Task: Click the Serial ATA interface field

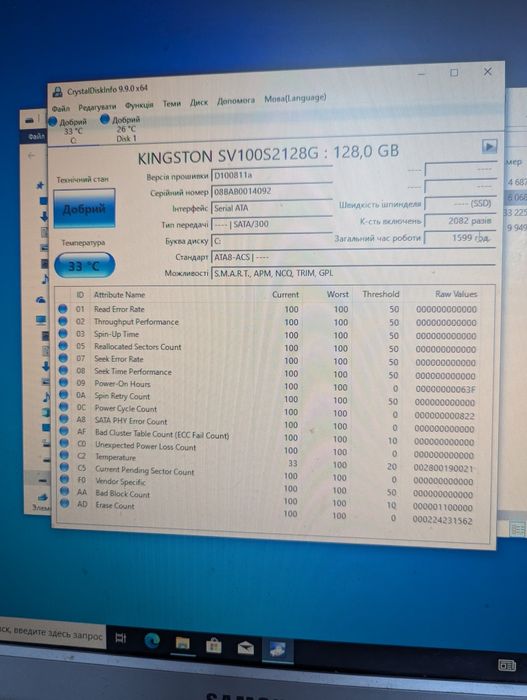Action: (272, 208)
